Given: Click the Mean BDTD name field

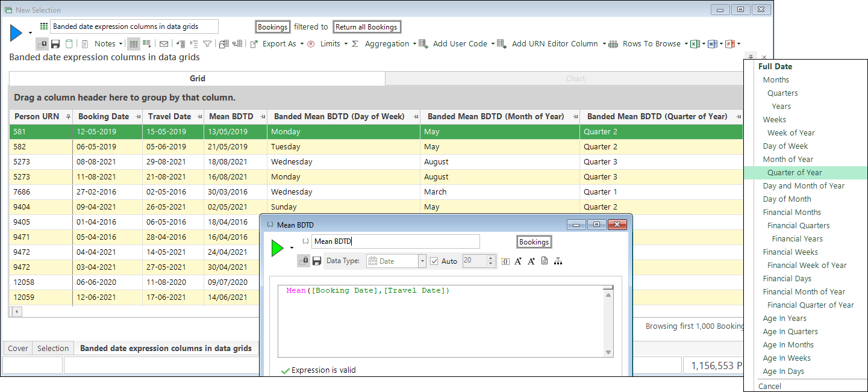Looking at the screenshot, I should point(395,241).
